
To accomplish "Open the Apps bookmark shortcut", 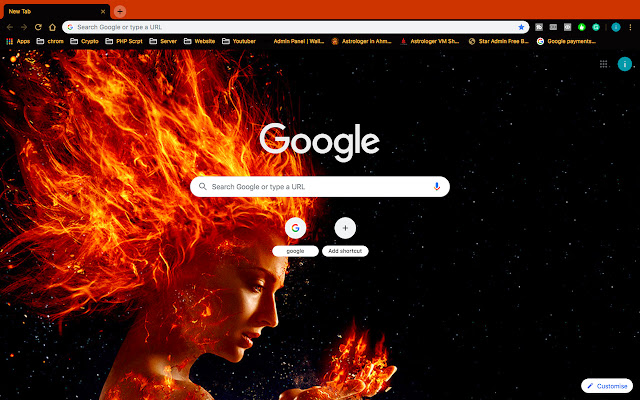I will (18, 41).
